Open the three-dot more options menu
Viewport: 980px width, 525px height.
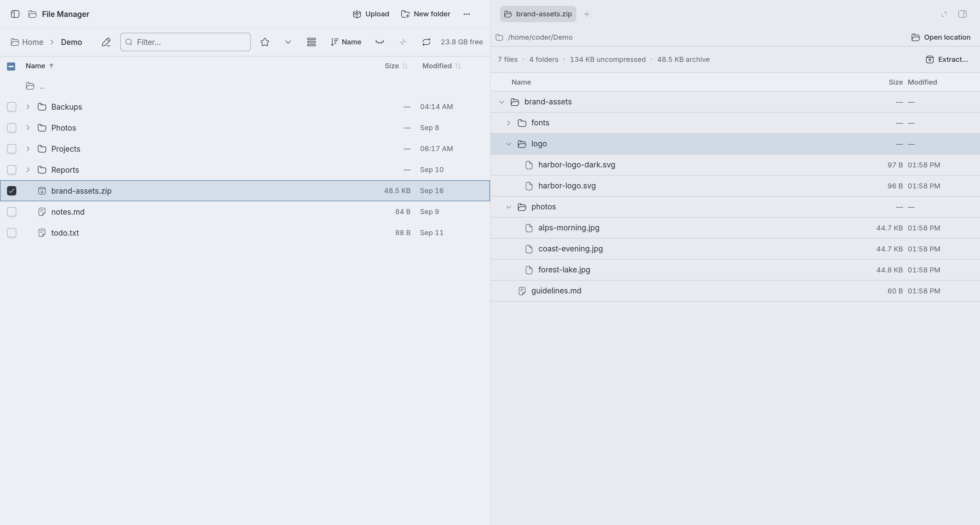(466, 14)
